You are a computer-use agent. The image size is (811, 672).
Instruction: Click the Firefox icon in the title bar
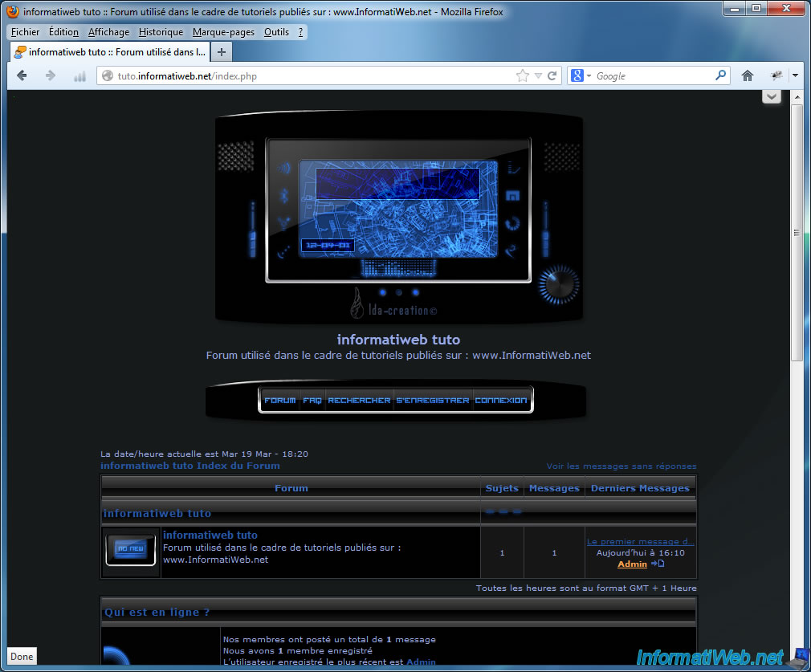coord(14,11)
